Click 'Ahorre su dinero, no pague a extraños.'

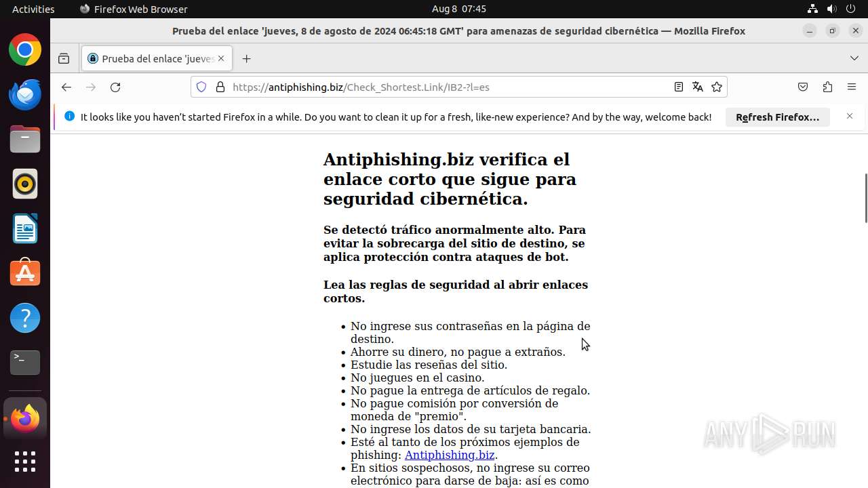[x=458, y=352]
